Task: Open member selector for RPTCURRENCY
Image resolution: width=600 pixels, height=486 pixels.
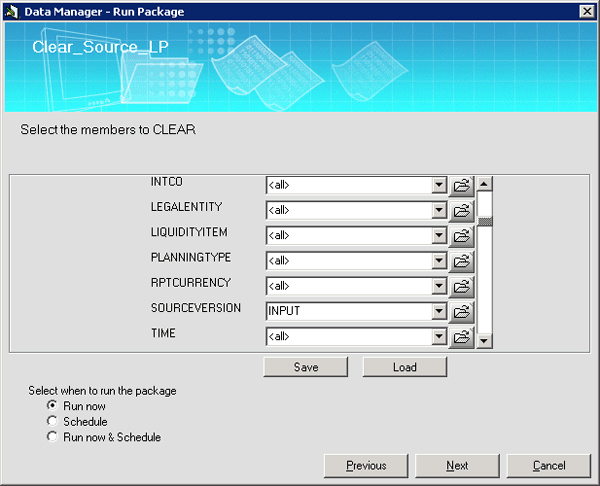Action: pos(461,286)
